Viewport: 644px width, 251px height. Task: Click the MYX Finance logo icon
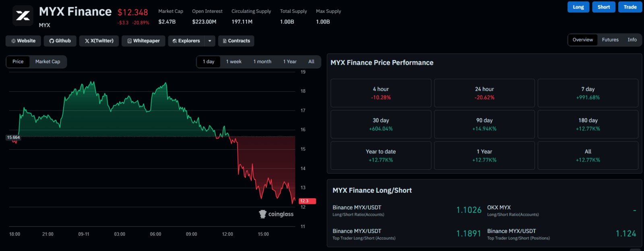pyautogui.click(x=23, y=16)
